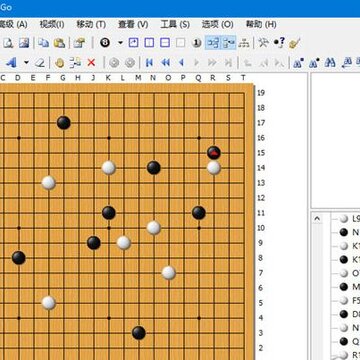Click the greyed go-up variation arrow
The height and width of the screenshot is (360, 360).
248,62
